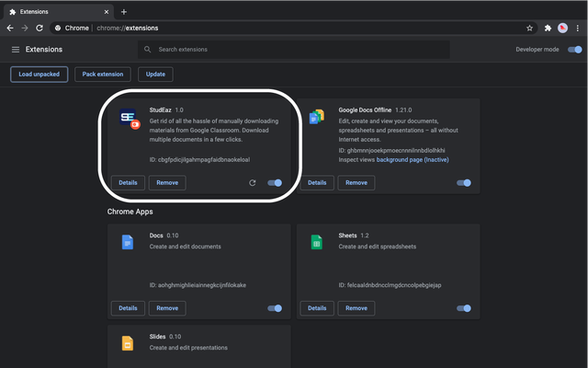Click the Sheets app icon
The height and width of the screenshot is (368, 588).
tap(316, 242)
